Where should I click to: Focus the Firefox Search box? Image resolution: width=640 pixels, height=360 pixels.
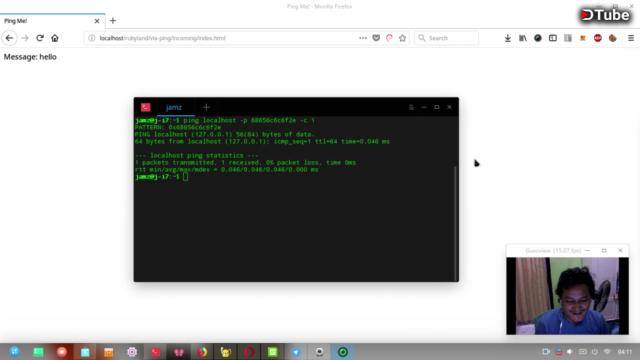tap(447, 38)
